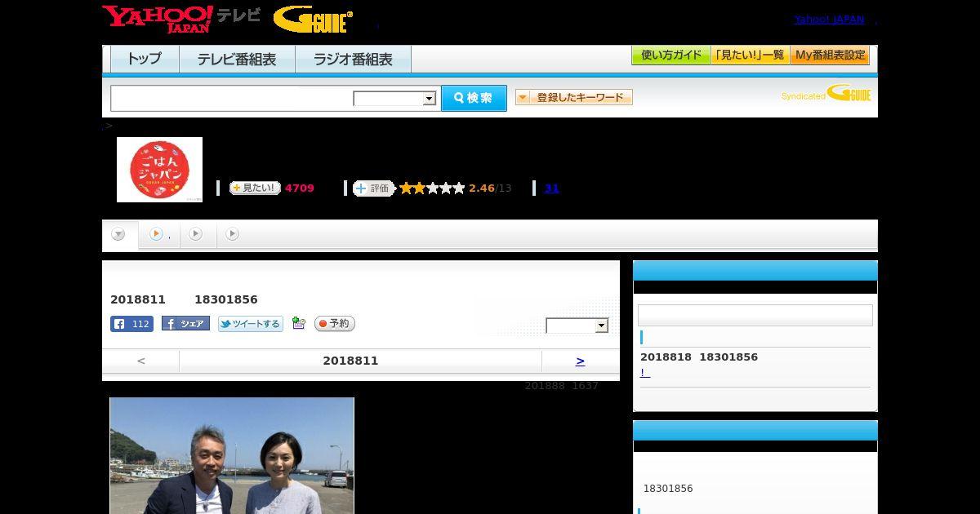Open My番組表設定 settings

click(830, 55)
